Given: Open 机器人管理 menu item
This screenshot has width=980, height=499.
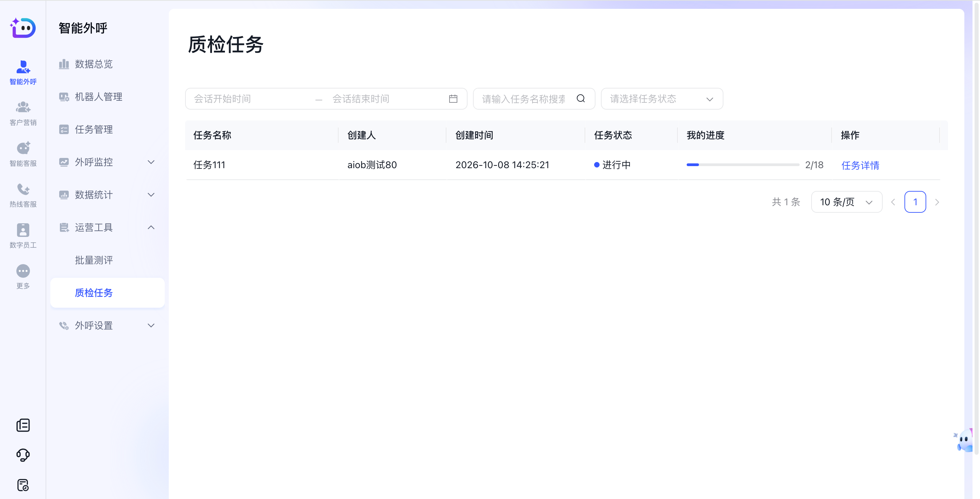Looking at the screenshot, I should 108,97.
